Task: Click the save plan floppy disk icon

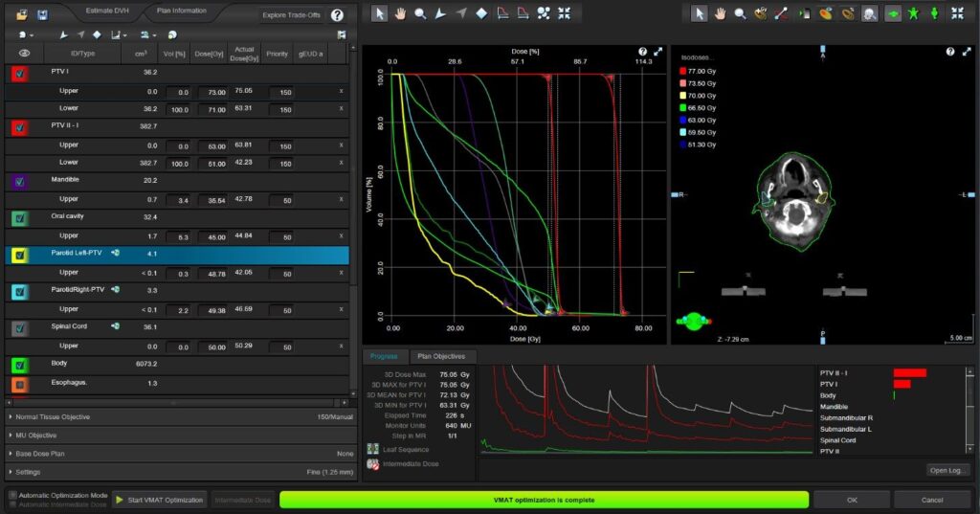Action: [42, 15]
